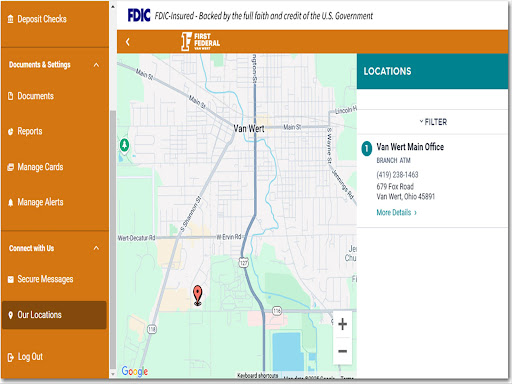This screenshot has height=384, width=512.
Task: Click Log Out in sidebar
Action: (x=25, y=357)
